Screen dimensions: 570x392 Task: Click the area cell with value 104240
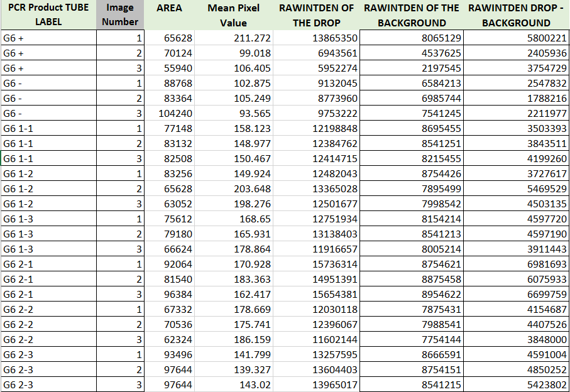click(x=169, y=113)
